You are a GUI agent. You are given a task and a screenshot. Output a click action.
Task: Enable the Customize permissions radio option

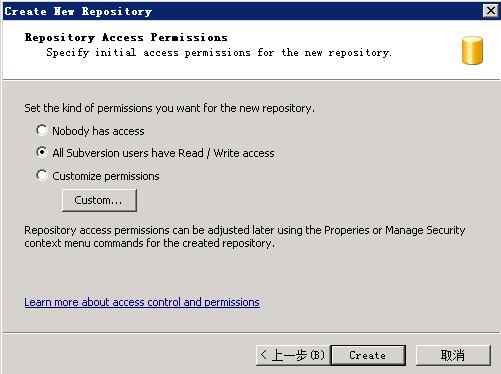pos(42,175)
